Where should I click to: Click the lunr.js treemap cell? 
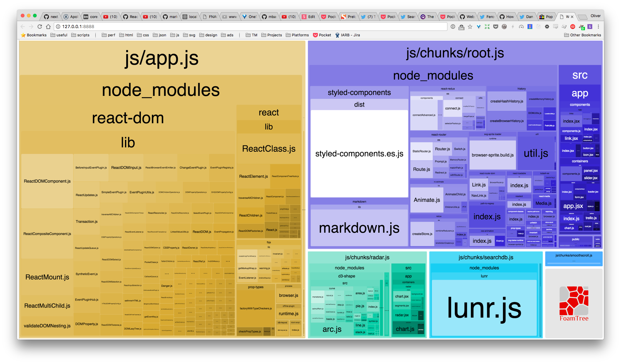click(484, 308)
